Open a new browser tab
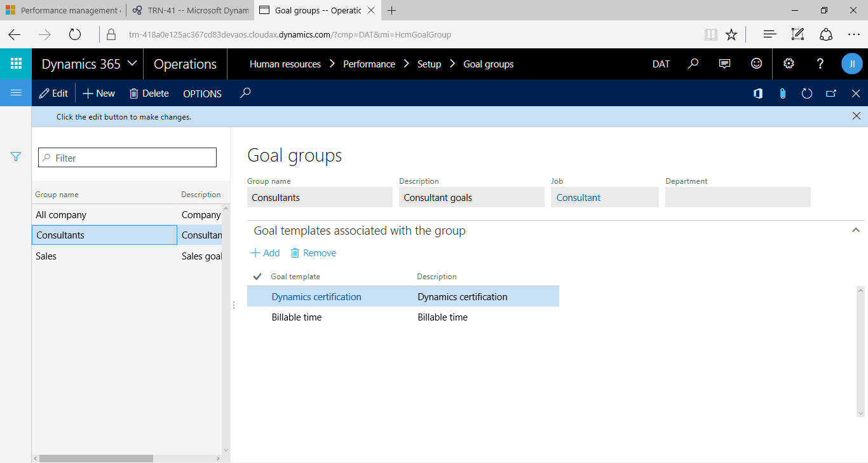The image size is (868, 463). 391,10
